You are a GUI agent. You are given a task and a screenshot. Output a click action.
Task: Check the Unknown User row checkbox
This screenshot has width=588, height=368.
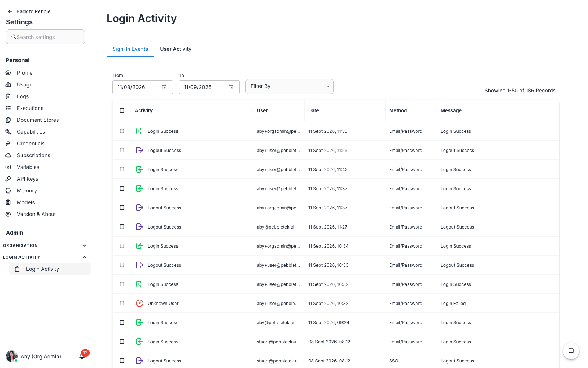[122, 303]
